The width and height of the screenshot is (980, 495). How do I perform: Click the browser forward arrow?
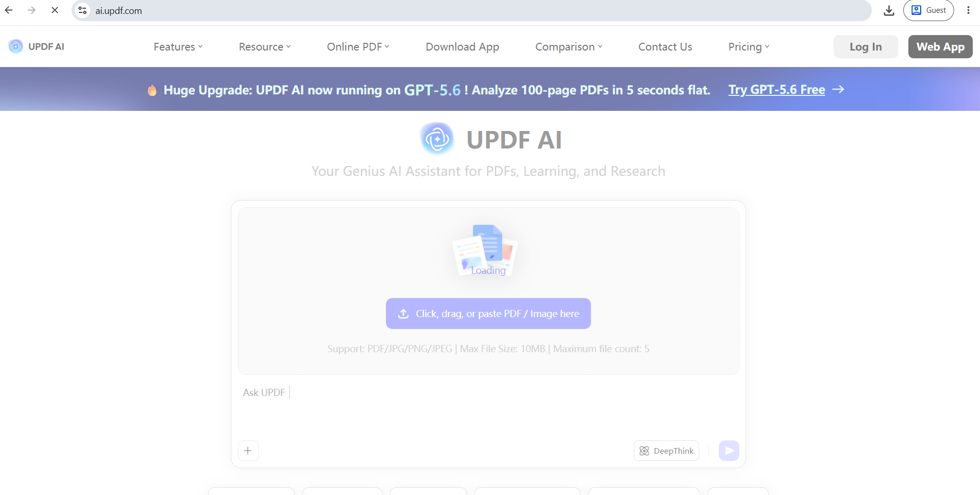tap(32, 10)
